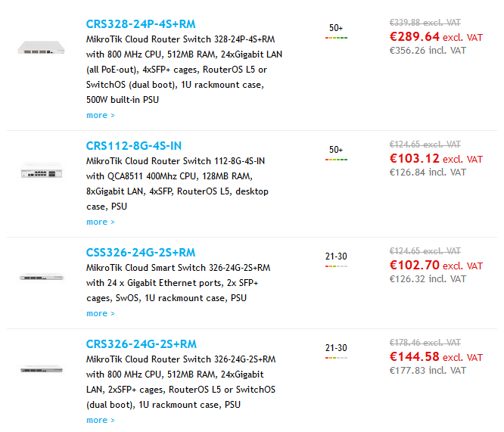The height and width of the screenshot is (432, 504).
Task: Expand 'more' under CRS326-24G-2S+RM description
Action: [x=100, y=421]
